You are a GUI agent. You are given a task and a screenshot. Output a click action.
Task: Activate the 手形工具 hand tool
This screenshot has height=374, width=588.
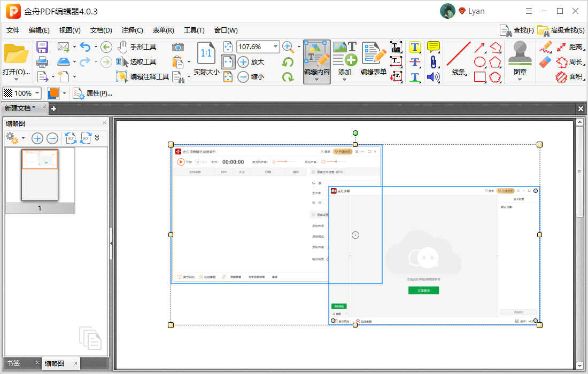point(137,47)
